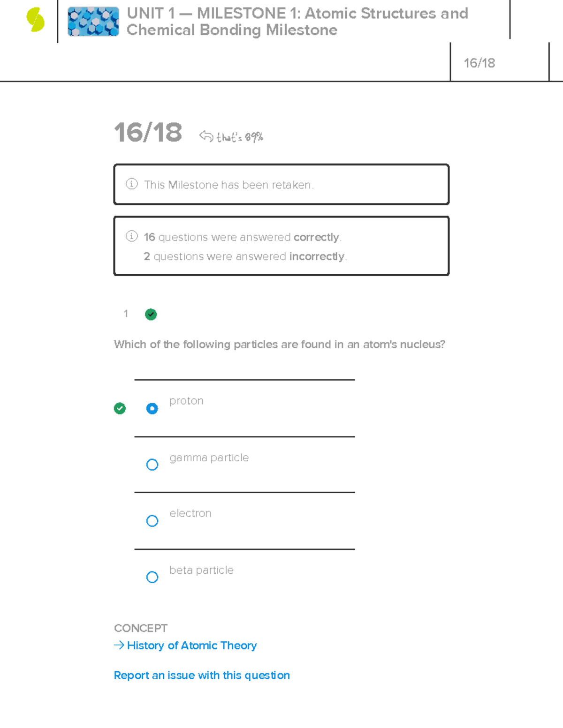The image size is (563, 728).
Task: Choose the electron radio button
Action: point(152,521)
